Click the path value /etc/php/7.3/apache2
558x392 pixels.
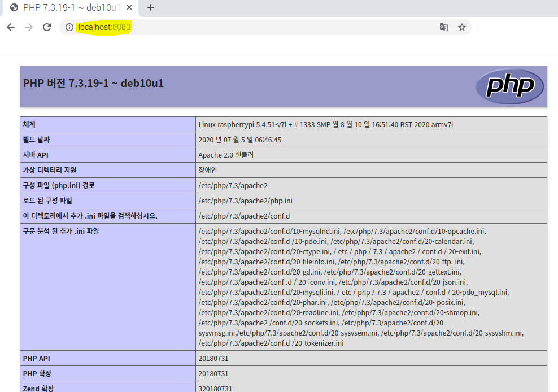pos(233,185)
